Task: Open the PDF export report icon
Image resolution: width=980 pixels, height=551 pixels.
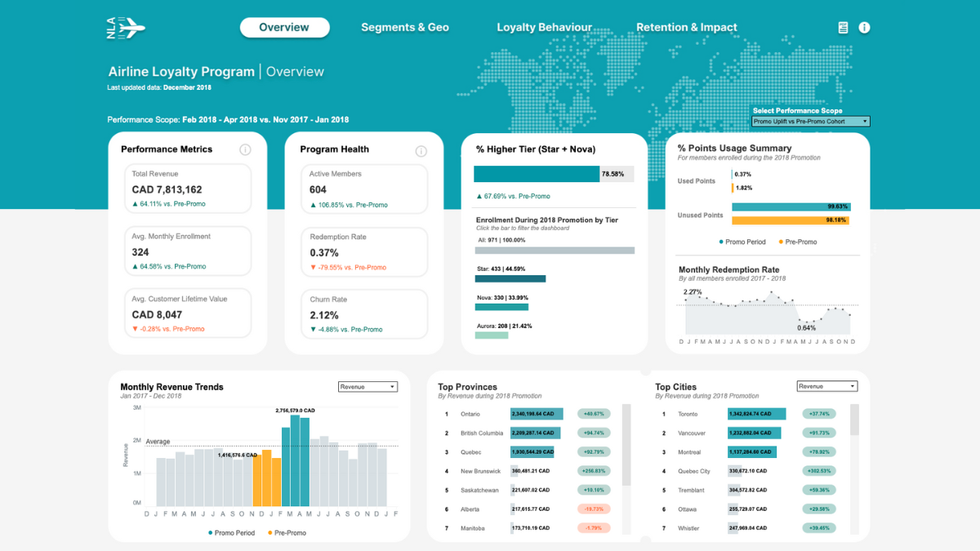Action: click(x=842, y=27)
